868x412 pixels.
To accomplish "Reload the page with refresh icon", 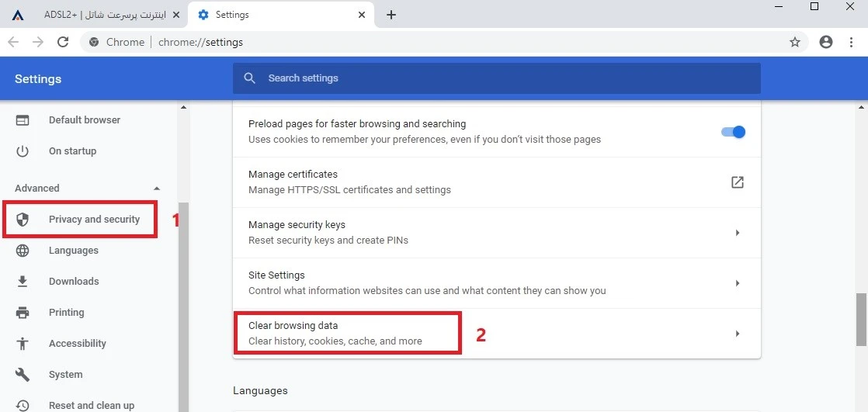I will coord(63,42).
